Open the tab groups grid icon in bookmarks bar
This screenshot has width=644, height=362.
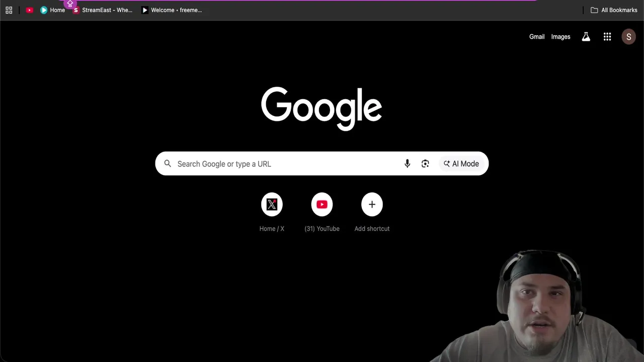coord(9,10)
